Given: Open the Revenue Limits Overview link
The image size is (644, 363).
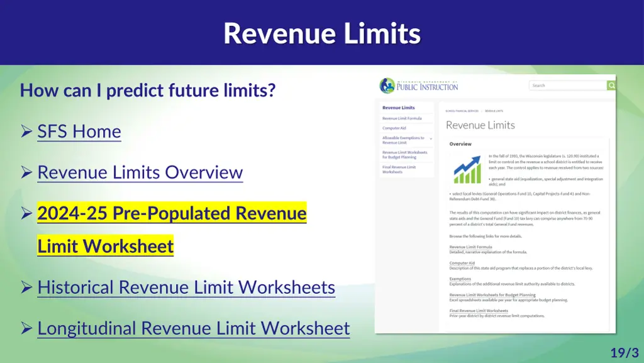Looking at the screenshot, I should click(x=140, y=172).
